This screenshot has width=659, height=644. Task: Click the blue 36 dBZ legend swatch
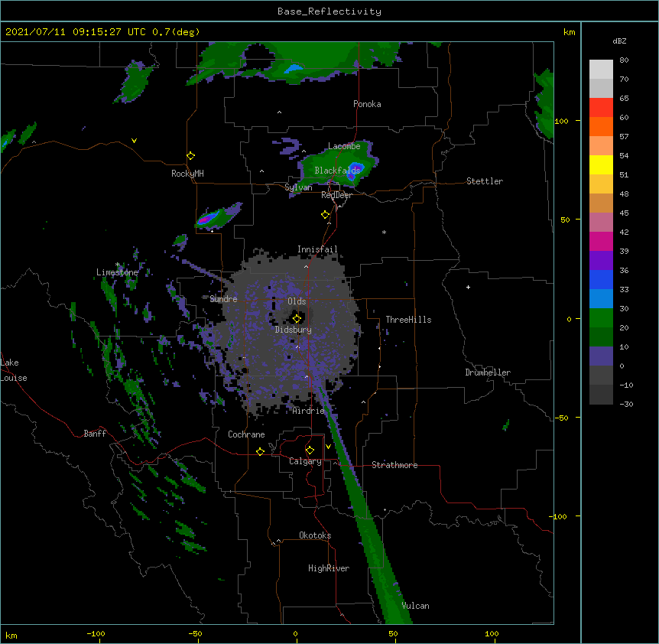click(601, 279)
